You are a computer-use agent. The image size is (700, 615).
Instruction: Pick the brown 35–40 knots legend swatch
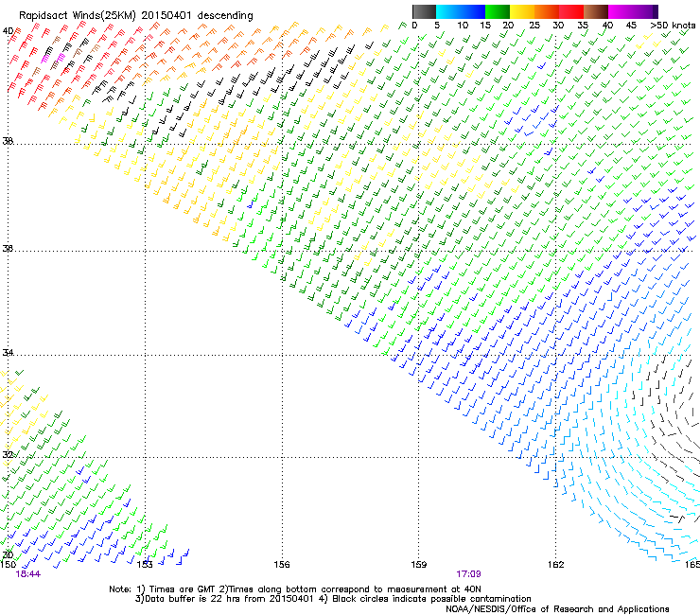coord(596,11)
